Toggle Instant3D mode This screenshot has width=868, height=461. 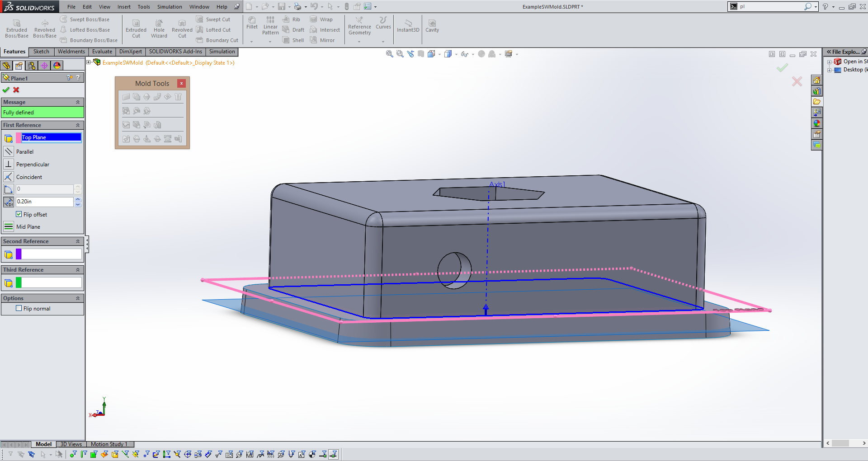click(408, 26)
